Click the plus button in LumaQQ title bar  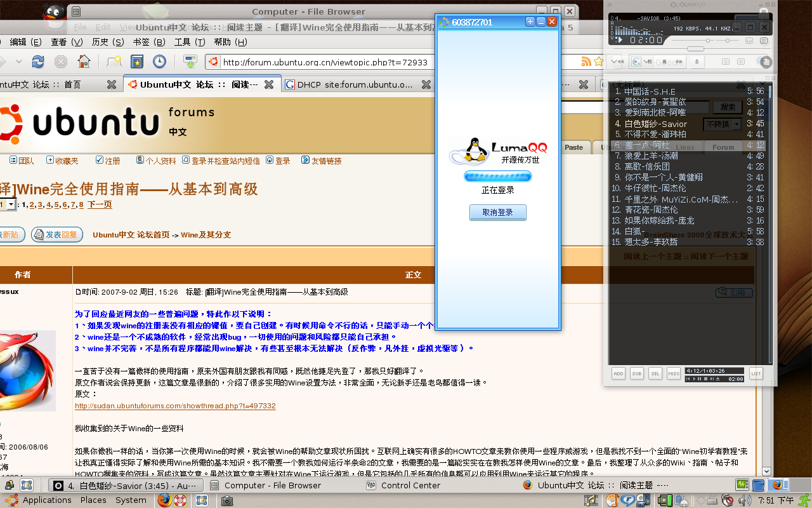(530, 22)
